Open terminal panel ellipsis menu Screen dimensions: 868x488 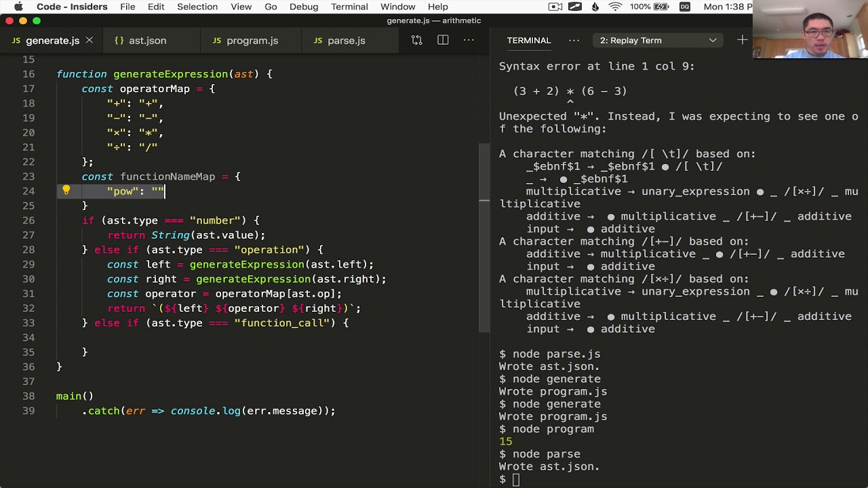point(574,41)
